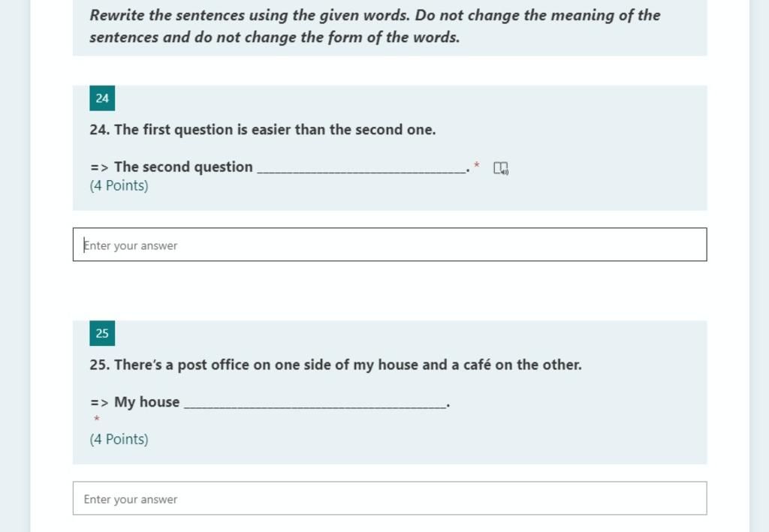Click the arrow symbol before 'My house'

coord(100,403)
